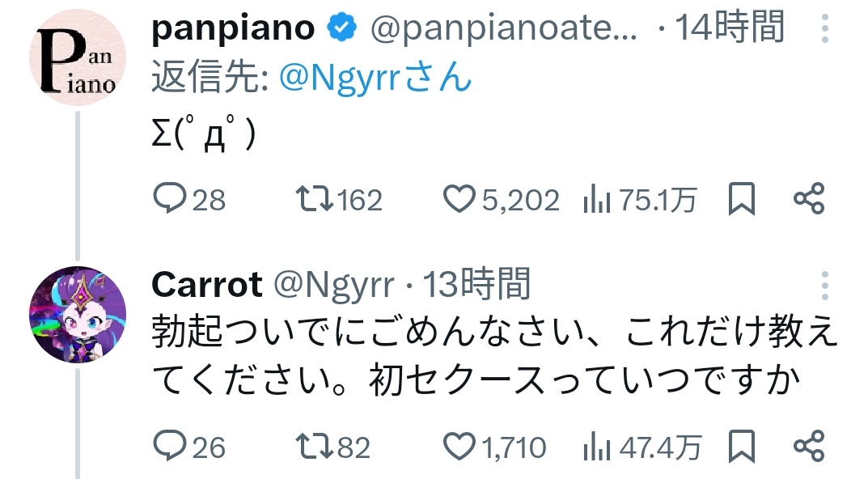
Task: Reply to Carrot's post
Action: pos(170,446)
